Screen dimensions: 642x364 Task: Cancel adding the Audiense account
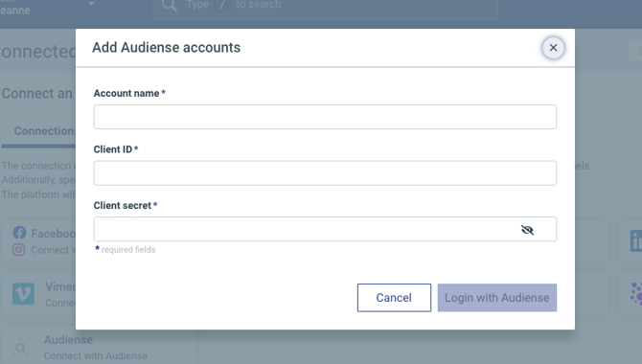click(394, 298)
